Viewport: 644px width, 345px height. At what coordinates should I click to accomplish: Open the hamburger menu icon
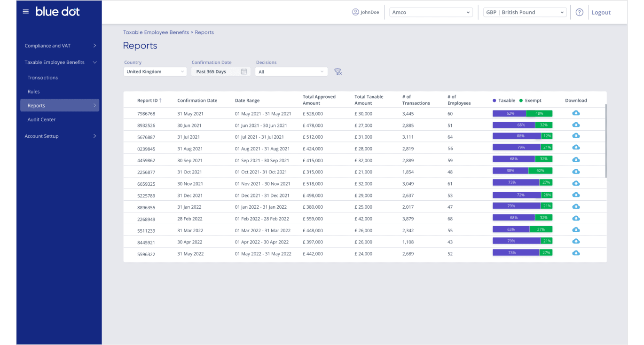click(26, 12)
